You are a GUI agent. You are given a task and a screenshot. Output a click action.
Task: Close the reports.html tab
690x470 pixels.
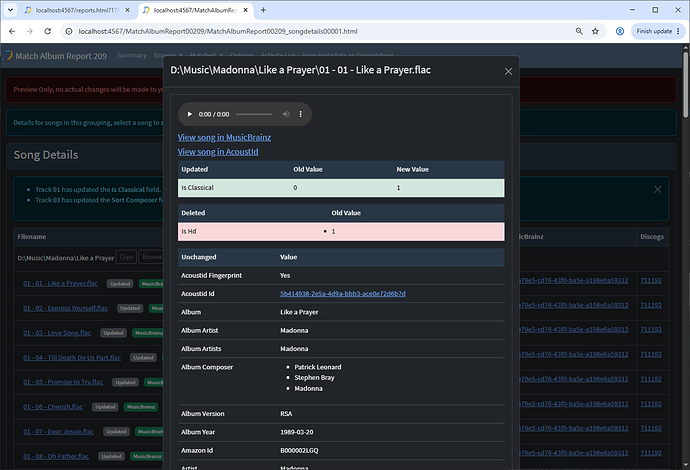pyautogui.click(x=127, y=10)
